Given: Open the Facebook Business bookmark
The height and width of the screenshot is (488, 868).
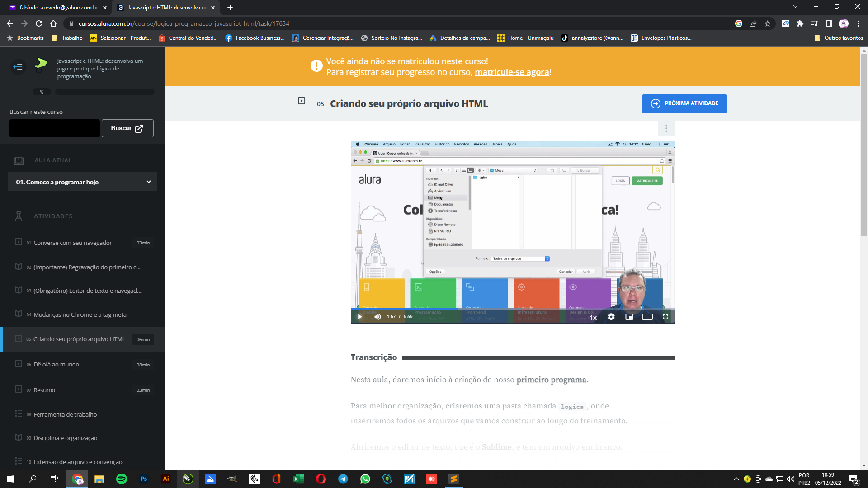Looking at the screenshot, I should click(x=255, y=38).
